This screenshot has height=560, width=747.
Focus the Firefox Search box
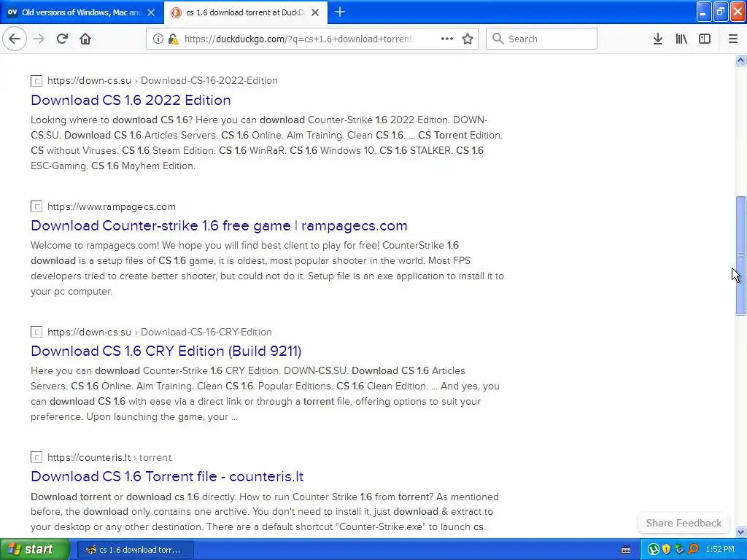[542, 39]
